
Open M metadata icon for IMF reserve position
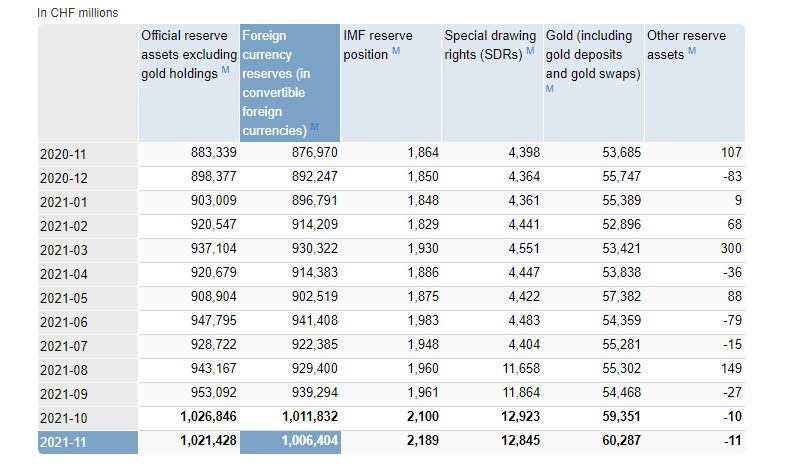[397, 53]
